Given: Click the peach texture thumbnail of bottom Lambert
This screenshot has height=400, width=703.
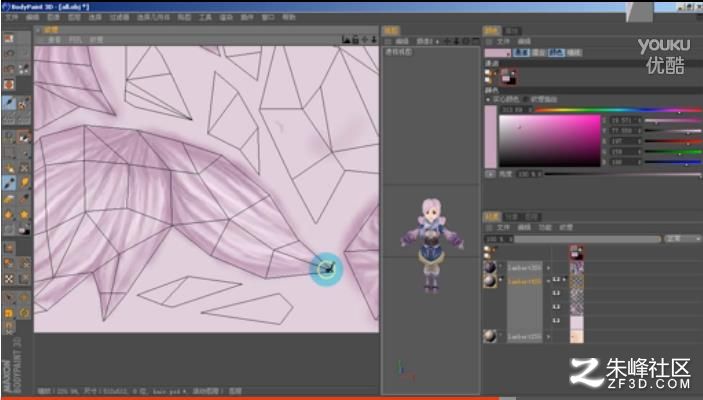Looking at the screenshot, I should [x=577, y=336].
